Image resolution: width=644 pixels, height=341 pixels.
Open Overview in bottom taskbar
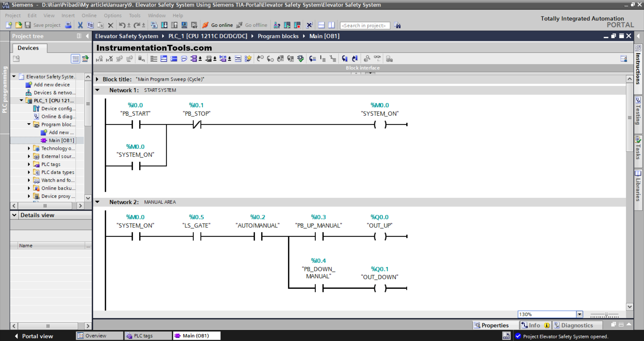pyautogui.click(x=100, y=336)
